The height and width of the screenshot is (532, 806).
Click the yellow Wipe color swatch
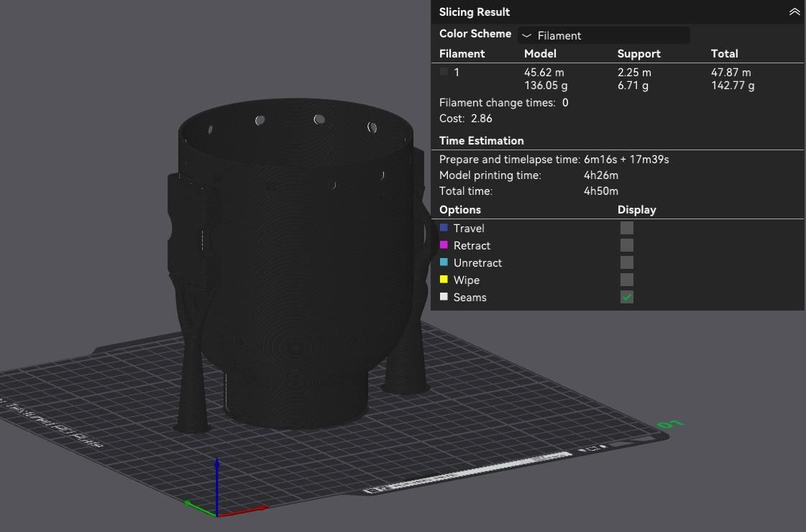(x=444, y=279)
